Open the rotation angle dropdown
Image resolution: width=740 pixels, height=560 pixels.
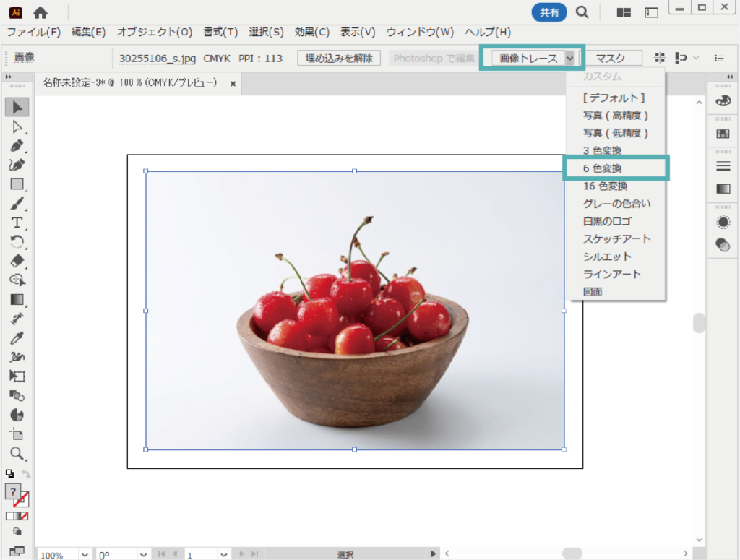click(143, 554)
